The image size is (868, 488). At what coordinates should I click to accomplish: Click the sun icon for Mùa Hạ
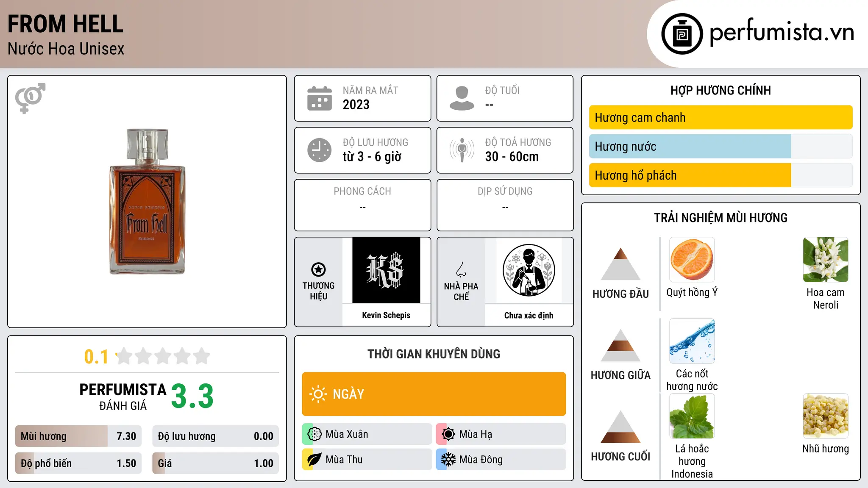point(448,434)
